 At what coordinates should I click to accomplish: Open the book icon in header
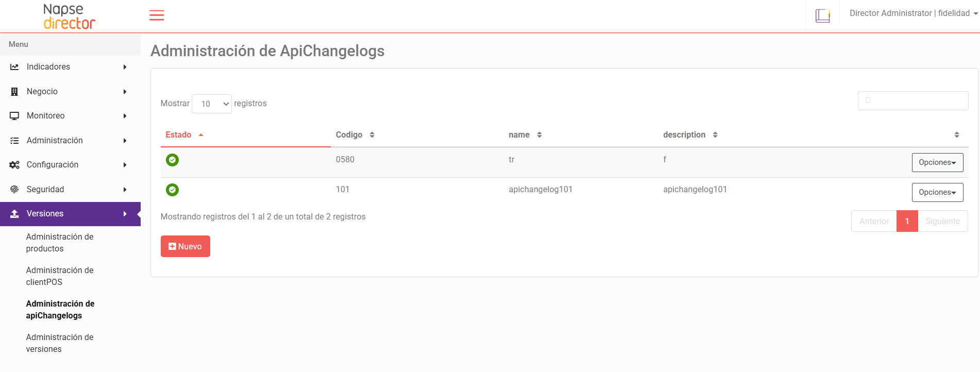click(x=822, y=15)
